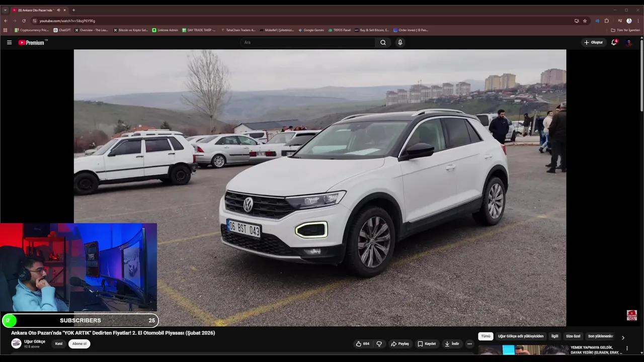Select the Tümü filter chip
Viewport: 644px width, 362px height.
[486, 336]
